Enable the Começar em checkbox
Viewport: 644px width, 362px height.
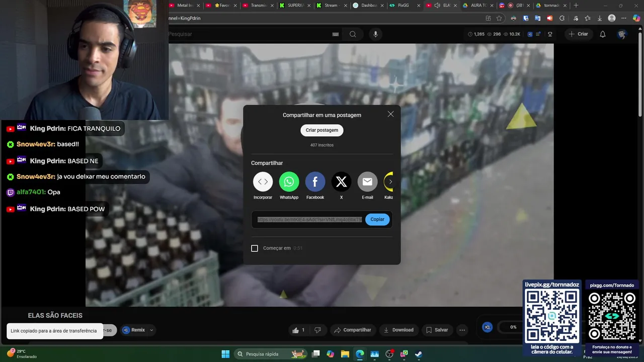click(x=255, y=248)
